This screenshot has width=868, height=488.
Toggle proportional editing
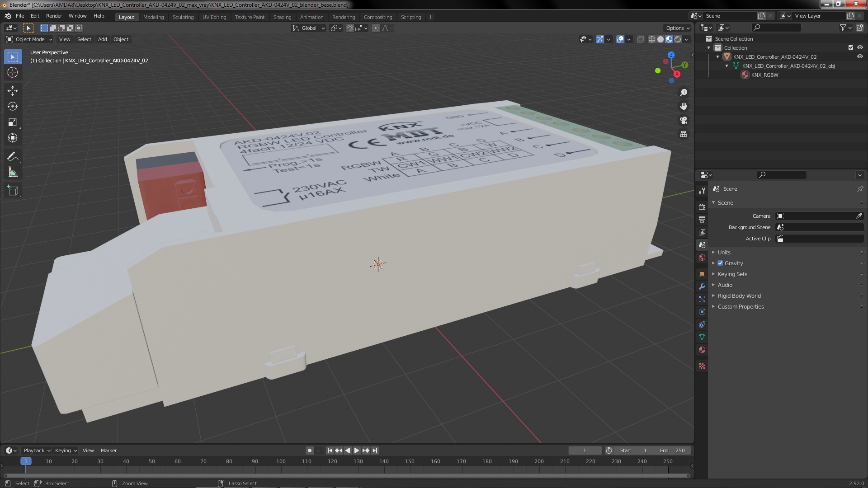pyautogui.click(x=376, y=28)
